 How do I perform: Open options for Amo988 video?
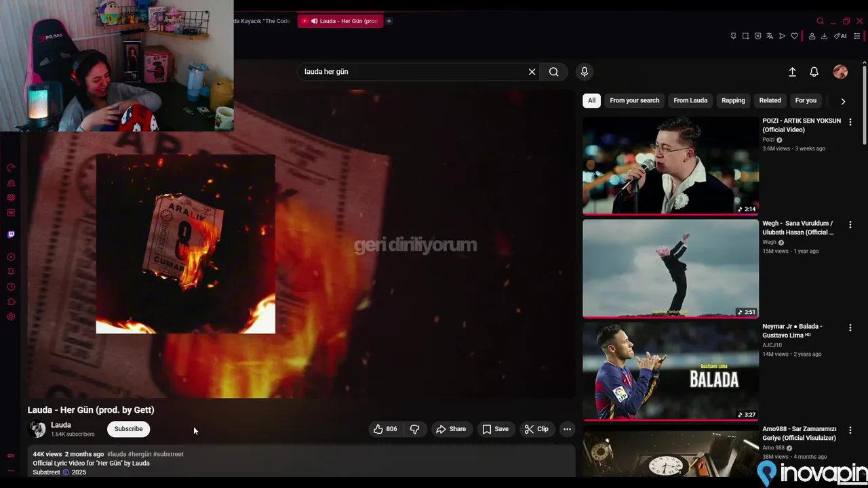click(850, 430)
